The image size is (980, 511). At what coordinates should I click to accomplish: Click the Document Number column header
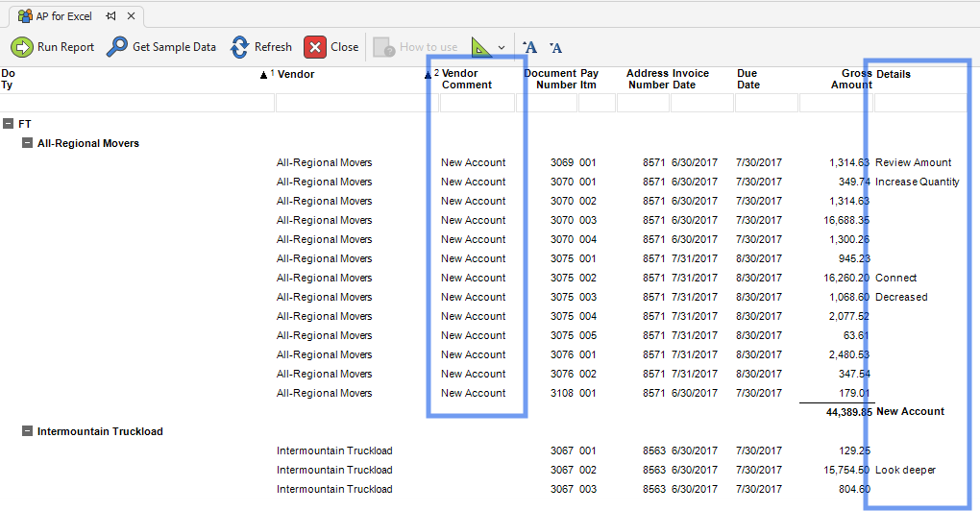(550, 80)
